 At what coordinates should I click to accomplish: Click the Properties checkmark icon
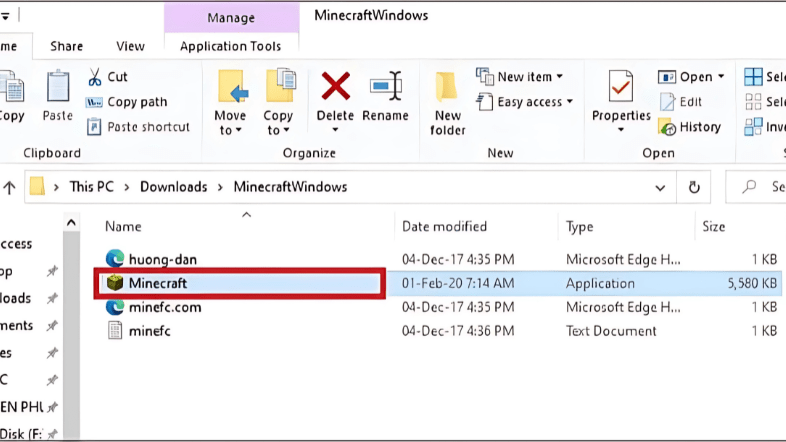coord(621,88)
